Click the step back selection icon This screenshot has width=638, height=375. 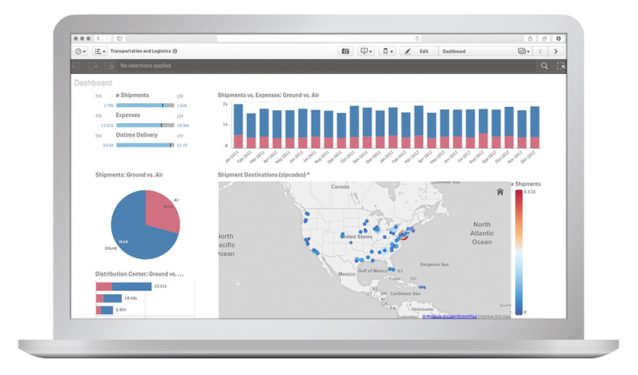[77, 66]
